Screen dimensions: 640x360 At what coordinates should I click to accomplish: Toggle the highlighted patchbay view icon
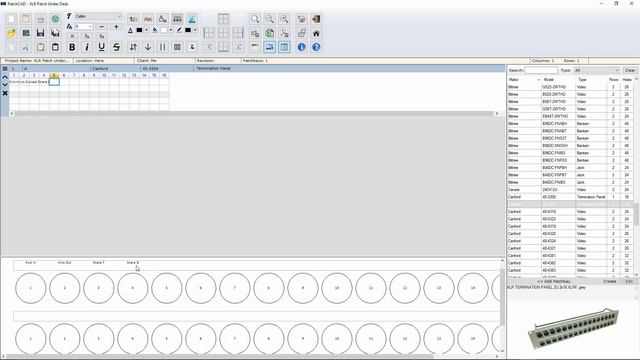(x=269, y=47)
